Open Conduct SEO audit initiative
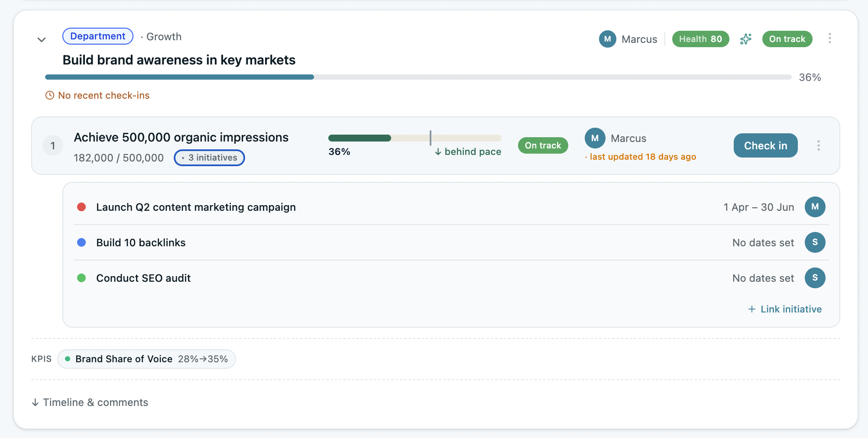Viewport: 868px width, 438px height. click(143, 278)
